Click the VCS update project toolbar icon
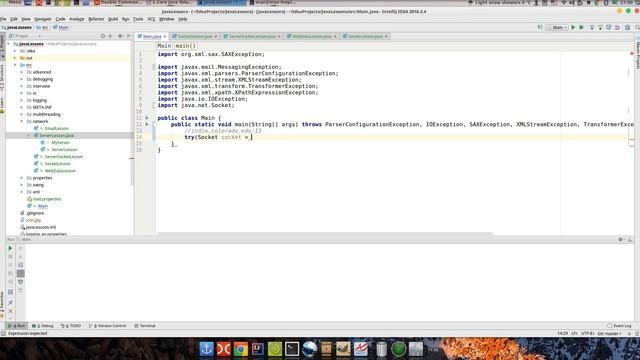 pyautogui.click(x=591, y=27)
